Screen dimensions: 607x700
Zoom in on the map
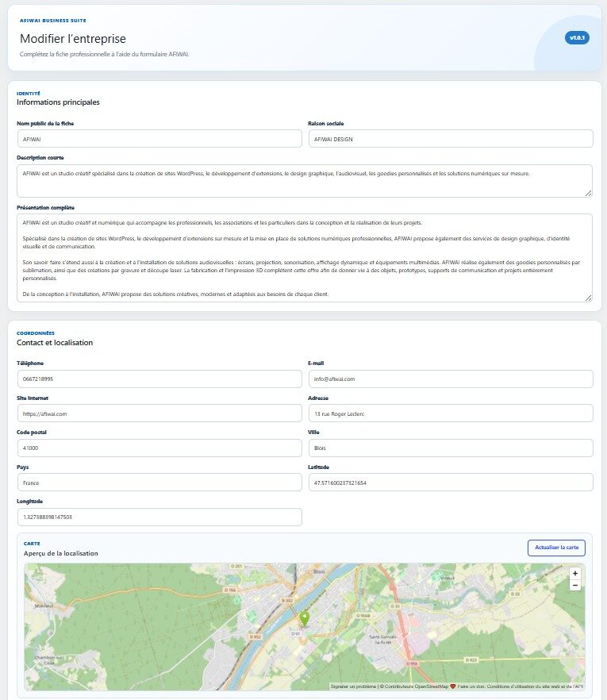[575, 573]
